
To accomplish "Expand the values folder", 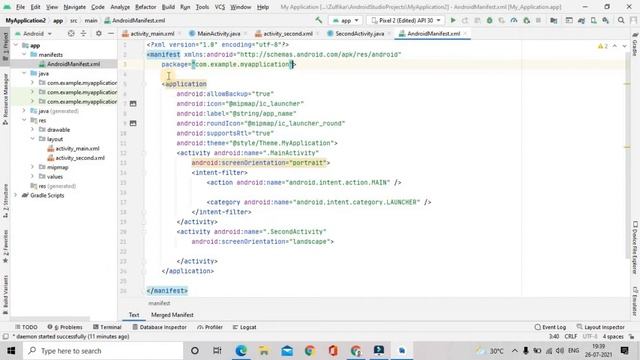I will 32,177.
